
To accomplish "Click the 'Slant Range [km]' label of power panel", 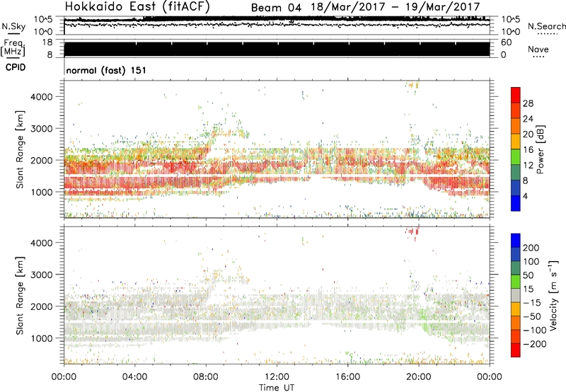I will (20, 149).
